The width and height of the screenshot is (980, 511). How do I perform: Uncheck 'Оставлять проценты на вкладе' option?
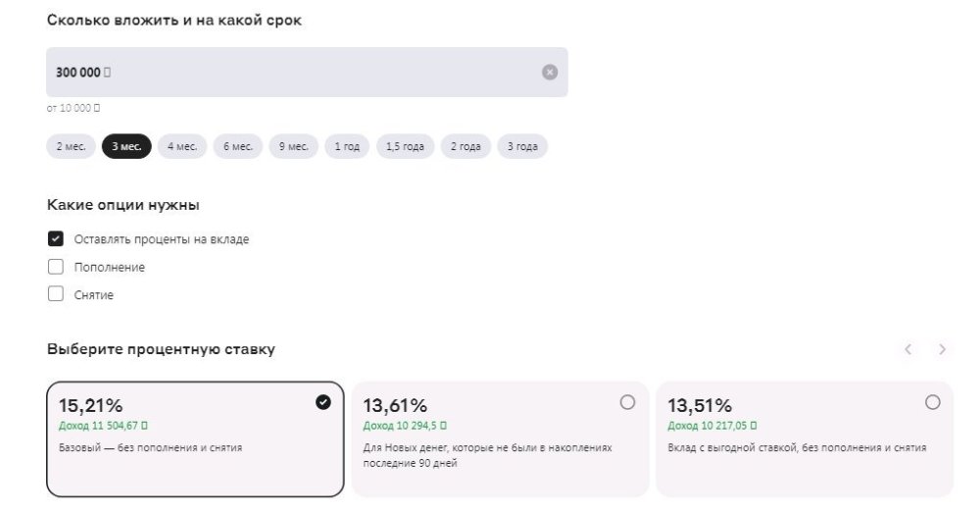tap(56, 238)
